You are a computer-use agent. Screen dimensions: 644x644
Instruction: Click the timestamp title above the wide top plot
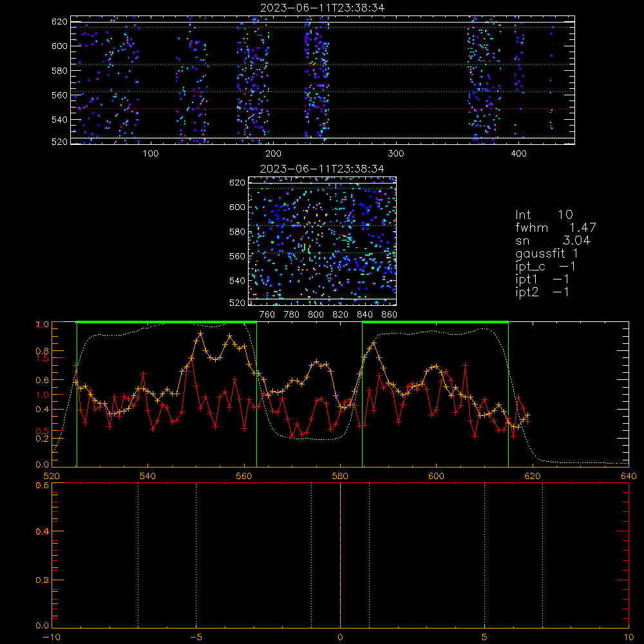(323, 8)
